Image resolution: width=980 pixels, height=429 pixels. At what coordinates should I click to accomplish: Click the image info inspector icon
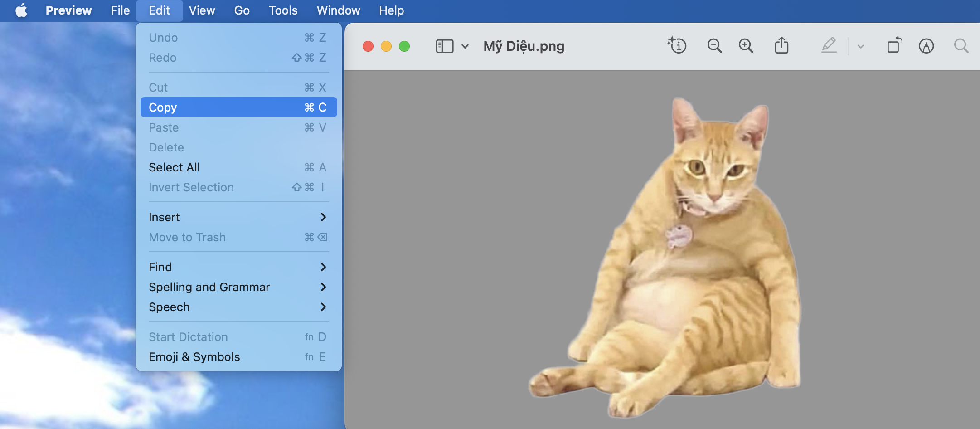(x=677, y=46)
